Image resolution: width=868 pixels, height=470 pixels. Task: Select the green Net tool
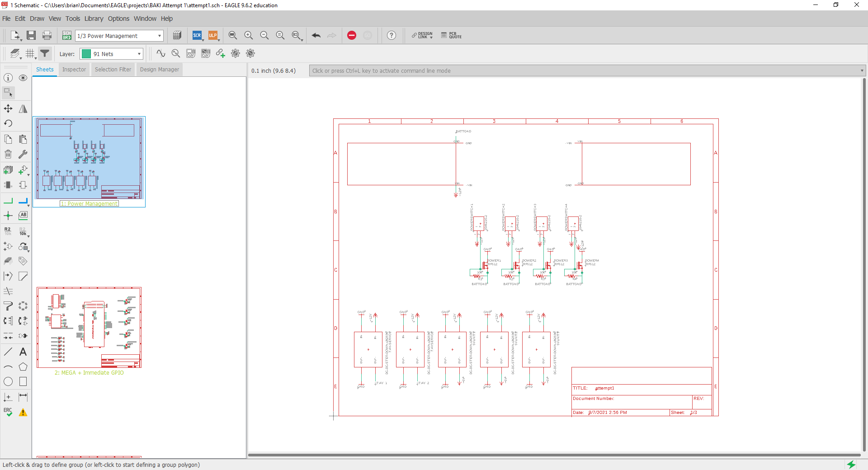point(8,201)
